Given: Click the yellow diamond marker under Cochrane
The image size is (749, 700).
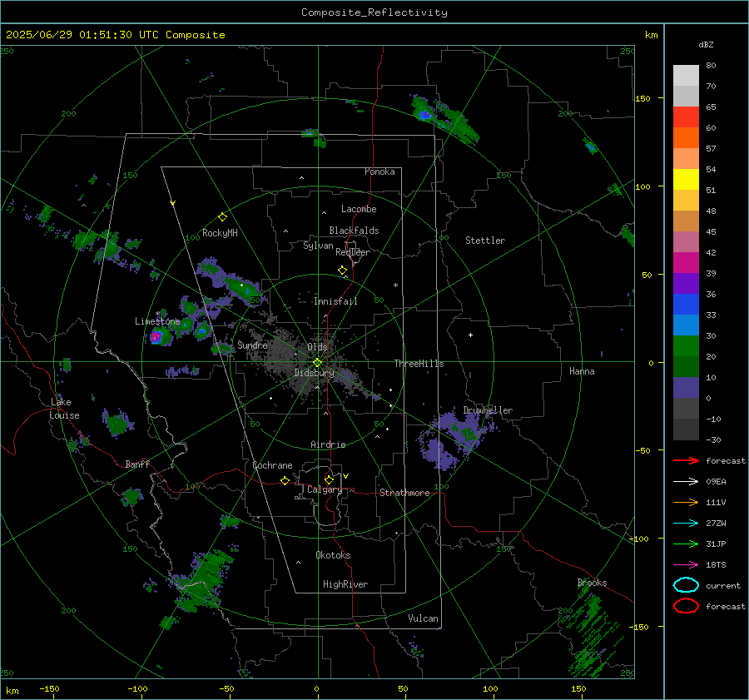Looking at the screenshot, I should point(285,481).
